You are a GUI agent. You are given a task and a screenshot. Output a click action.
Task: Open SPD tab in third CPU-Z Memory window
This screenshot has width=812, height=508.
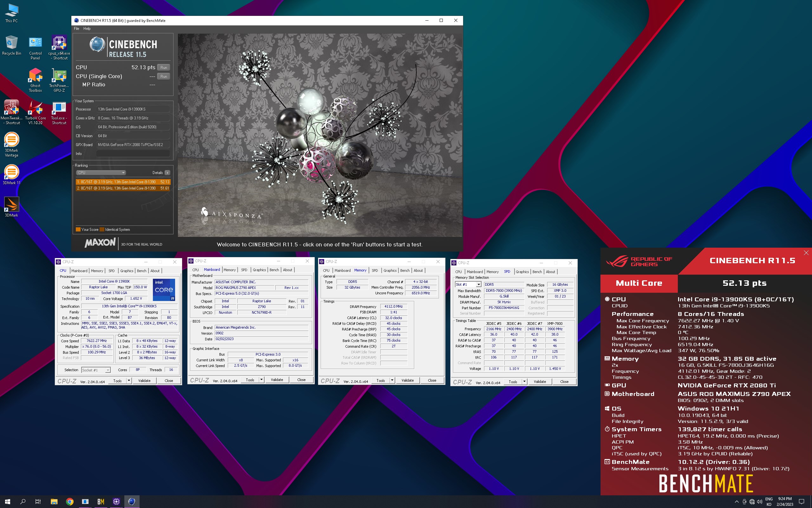pos(375,271)
